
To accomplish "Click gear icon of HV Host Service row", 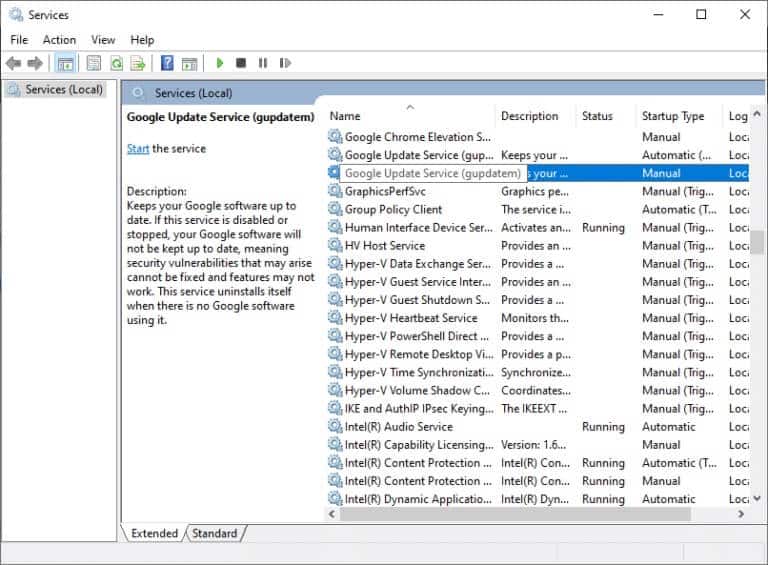I will click(335, 245).
